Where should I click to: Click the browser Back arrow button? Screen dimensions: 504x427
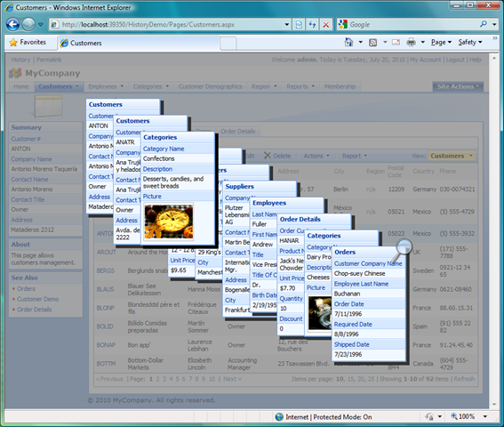(12, 24)
